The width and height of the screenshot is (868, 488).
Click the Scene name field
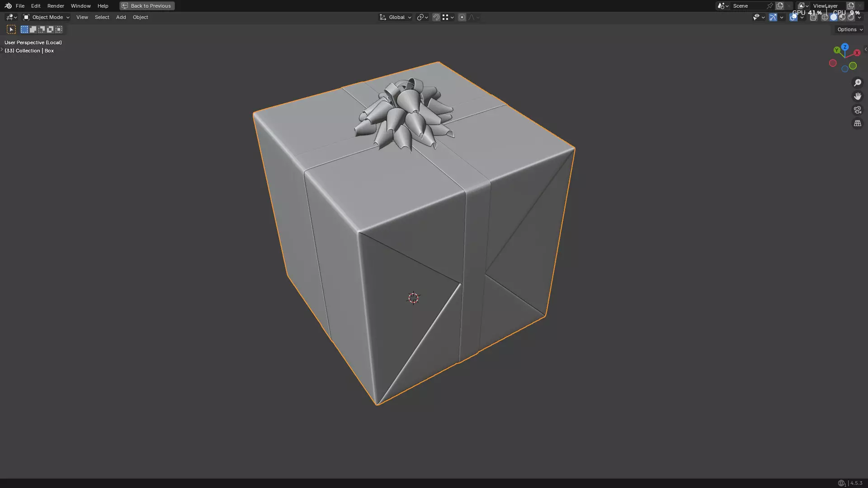(x=748, y=6)
